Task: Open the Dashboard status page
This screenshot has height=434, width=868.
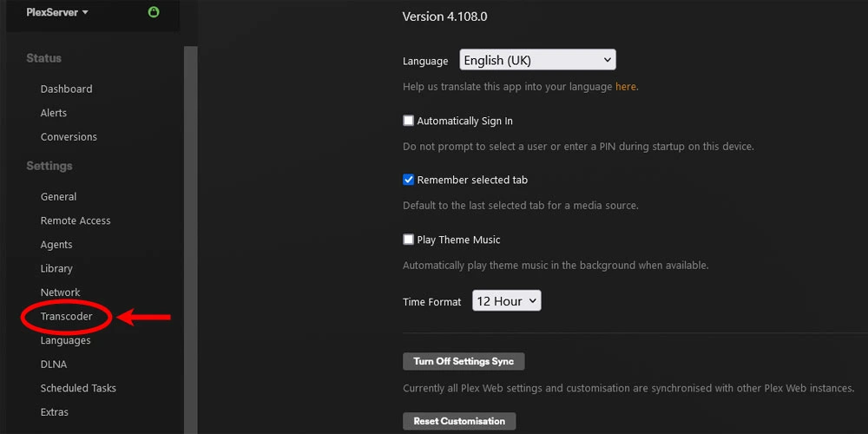Action: pos(66,89)
